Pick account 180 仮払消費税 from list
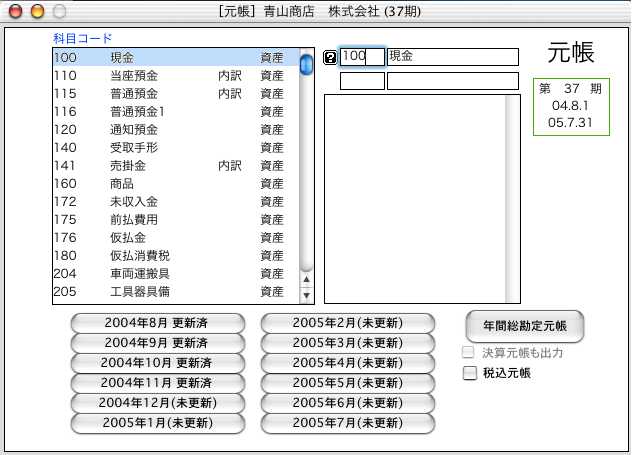Viewport: 635px width, 455px height. [x=175, y=256]
